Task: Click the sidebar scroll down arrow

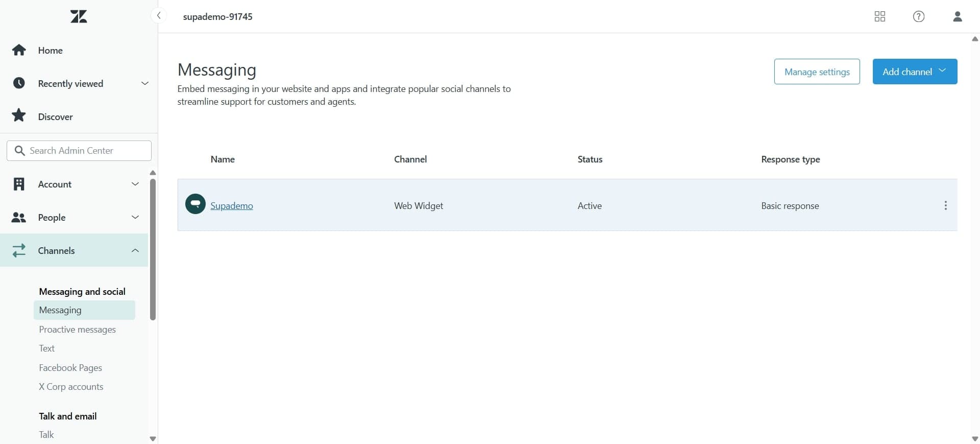Action: (153, 438)
